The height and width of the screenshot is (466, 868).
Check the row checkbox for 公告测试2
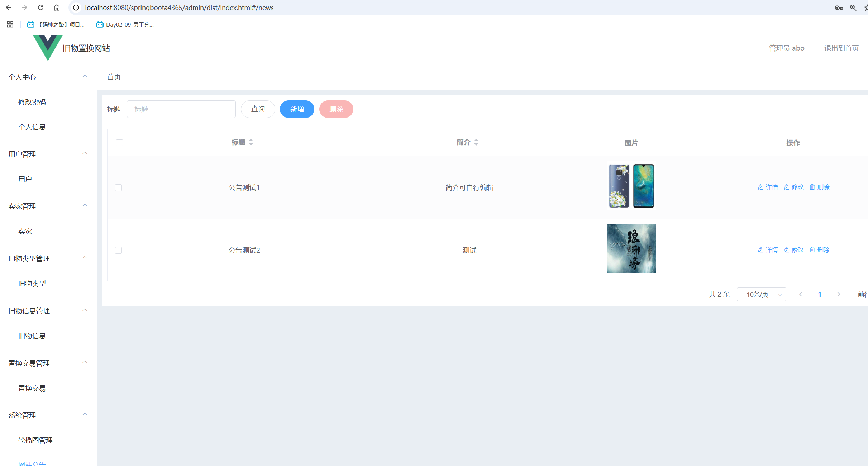(119, 250)
